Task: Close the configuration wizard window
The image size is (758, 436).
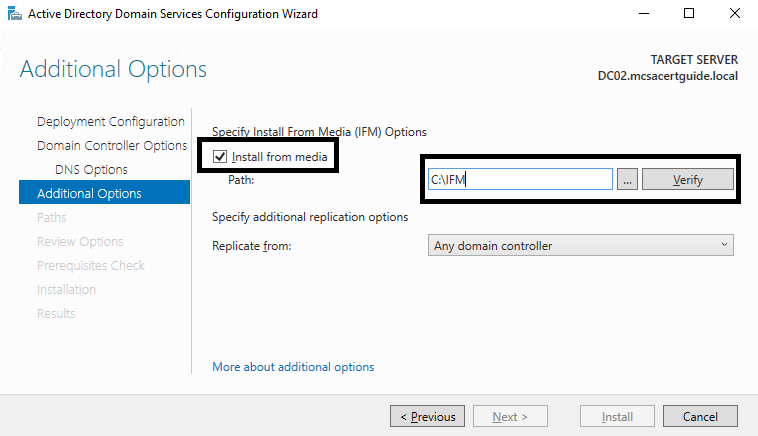Action: pos(734,14)
